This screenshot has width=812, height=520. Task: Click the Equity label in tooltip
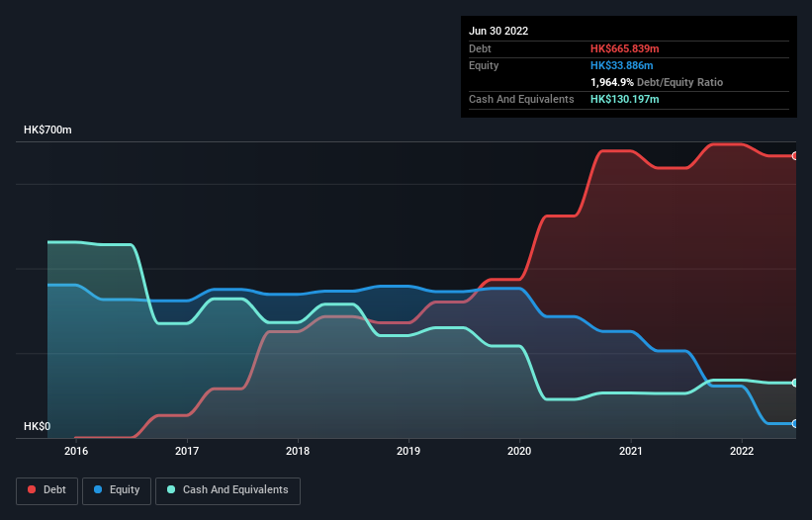pyautogui.click(x=484, y=65)
